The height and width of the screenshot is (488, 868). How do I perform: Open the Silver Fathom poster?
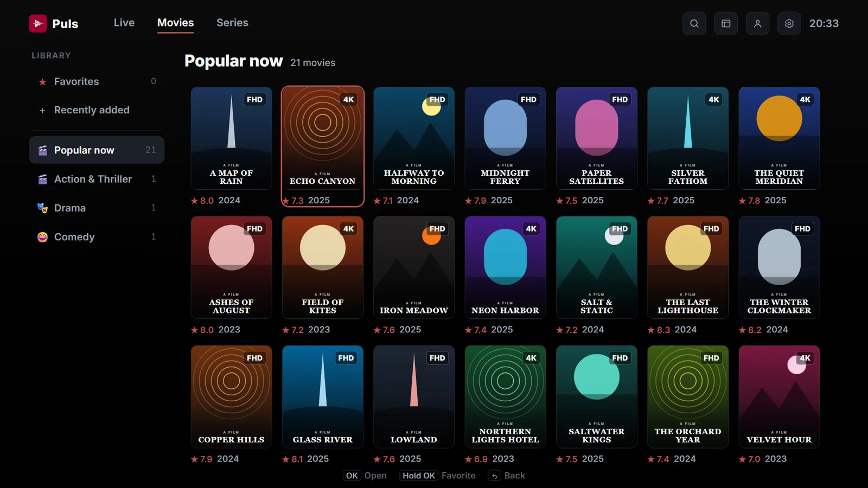click(688, 138)
